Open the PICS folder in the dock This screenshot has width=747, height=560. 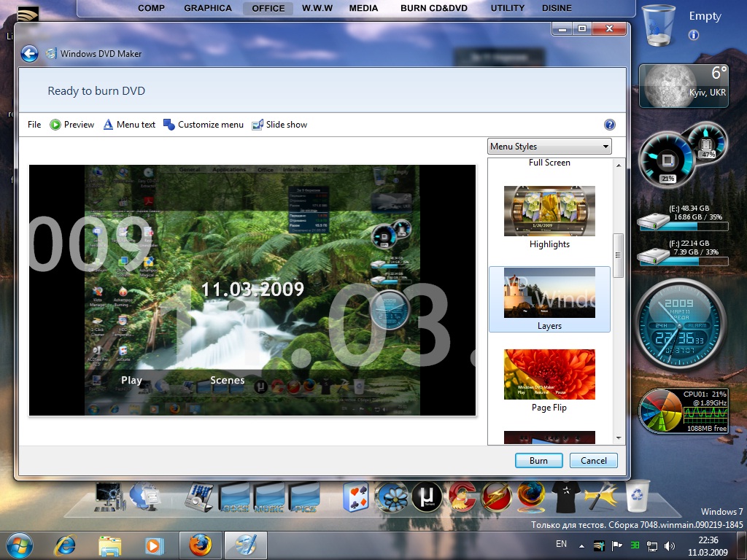pyautogui.click(x=305, y=497)
